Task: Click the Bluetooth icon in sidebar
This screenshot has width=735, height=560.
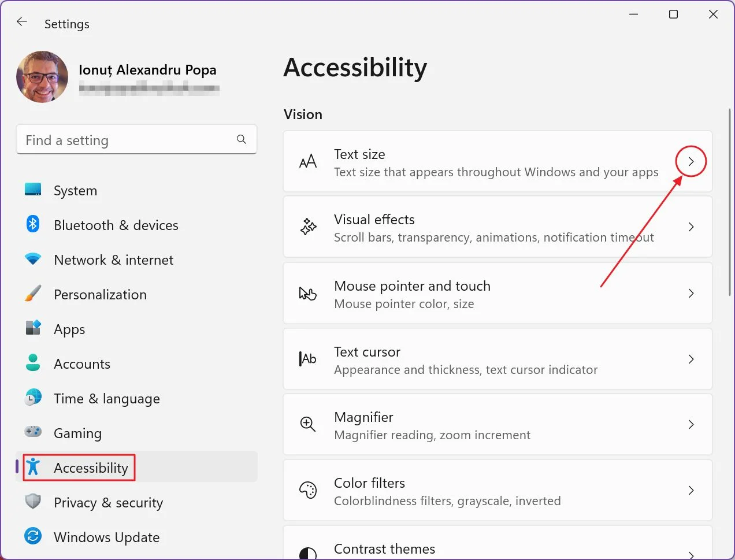Action: tap(33, 224)
